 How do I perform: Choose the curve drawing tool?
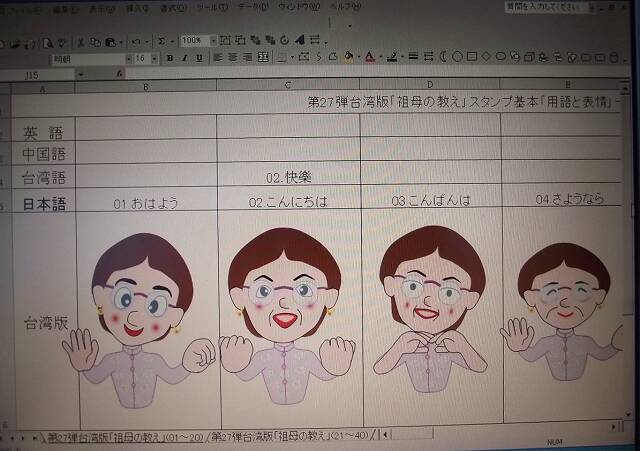[x=319, y=57]
